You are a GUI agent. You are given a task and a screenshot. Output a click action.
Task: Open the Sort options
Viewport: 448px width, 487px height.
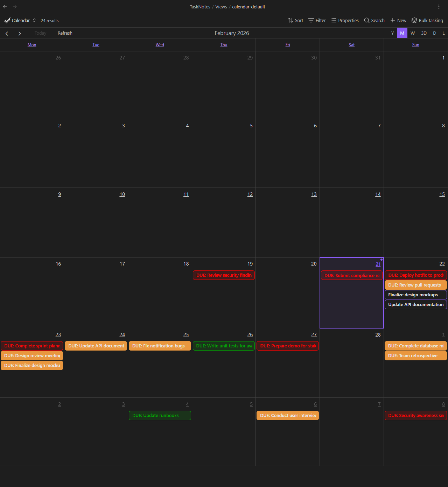(x=295, y=20)
